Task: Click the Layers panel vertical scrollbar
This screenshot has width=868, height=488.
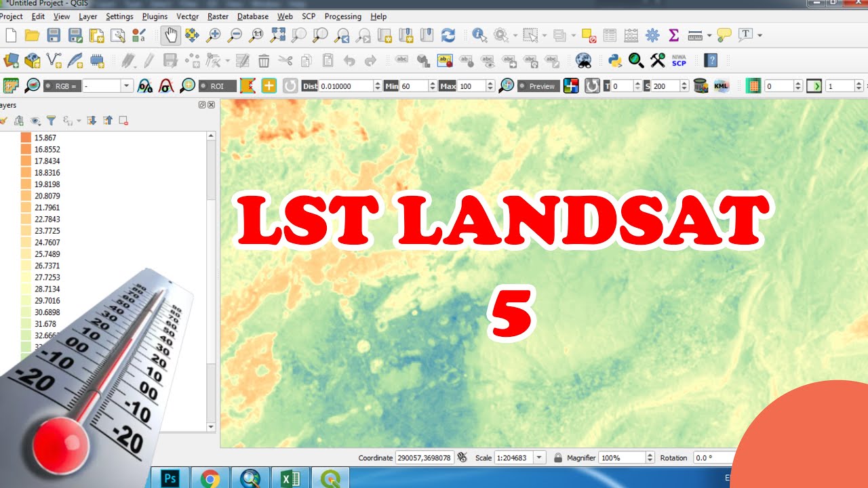Action: point(211,281)
